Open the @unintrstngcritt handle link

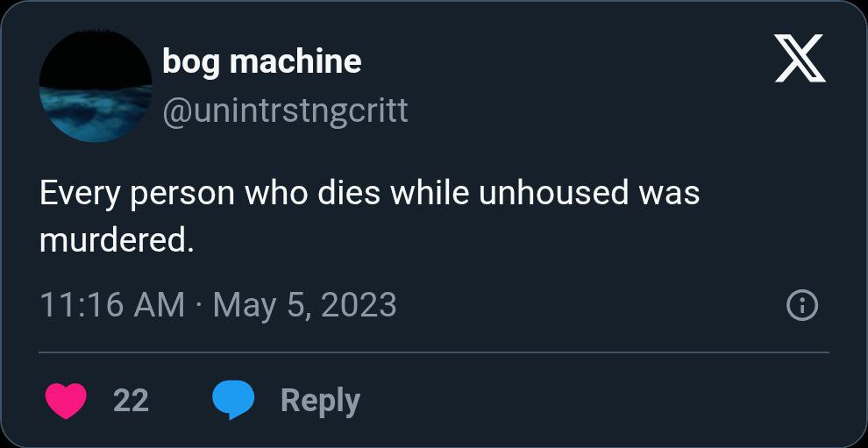point(285,110)
